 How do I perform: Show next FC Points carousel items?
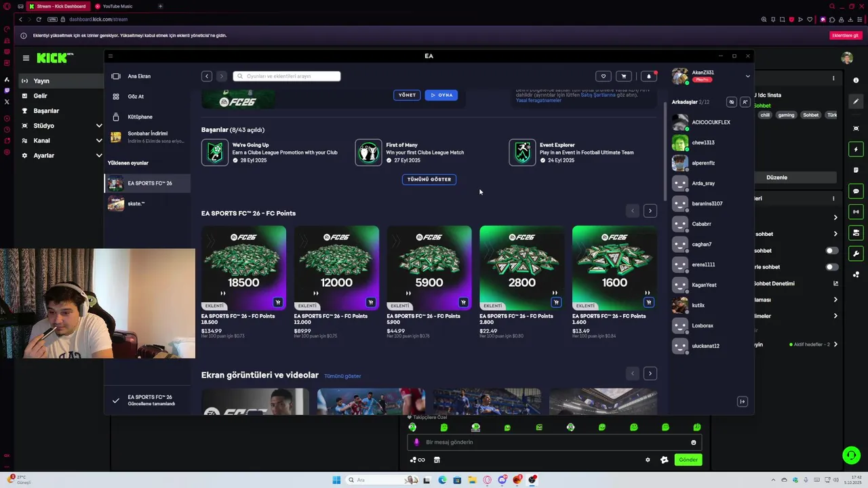pyautogui.click(x=650, y=211)
